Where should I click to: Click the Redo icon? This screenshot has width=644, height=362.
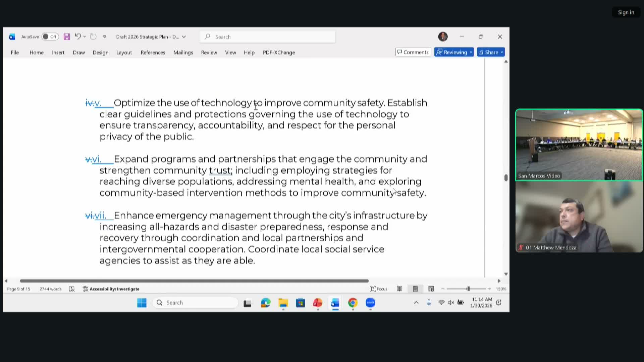click(93, 37)
